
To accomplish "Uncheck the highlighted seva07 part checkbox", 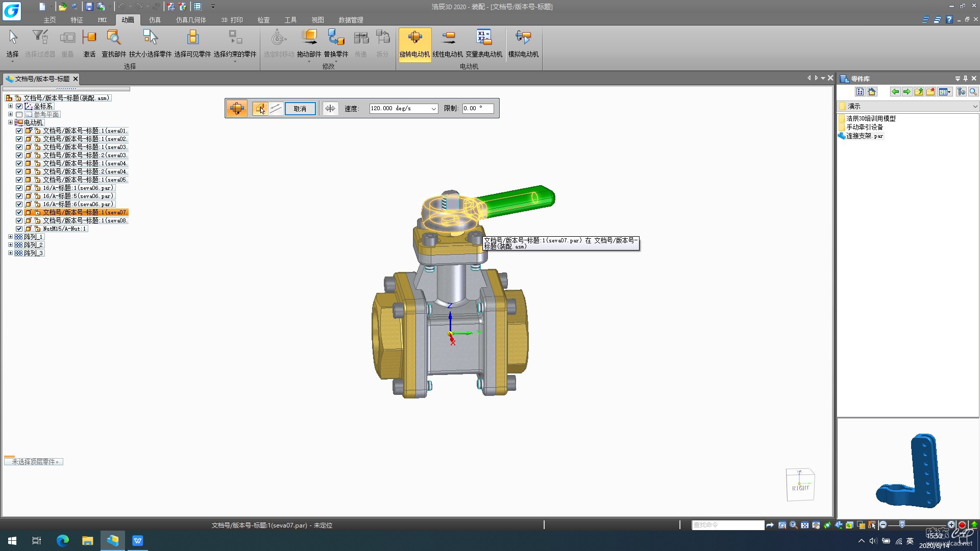I will coord(19,212).
